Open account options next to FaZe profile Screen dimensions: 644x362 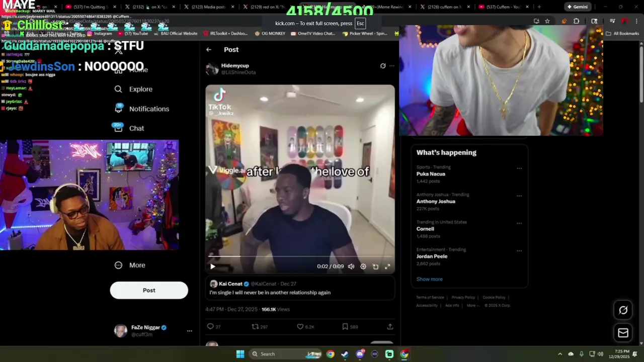pyautogui.click(x=190, y=331)
